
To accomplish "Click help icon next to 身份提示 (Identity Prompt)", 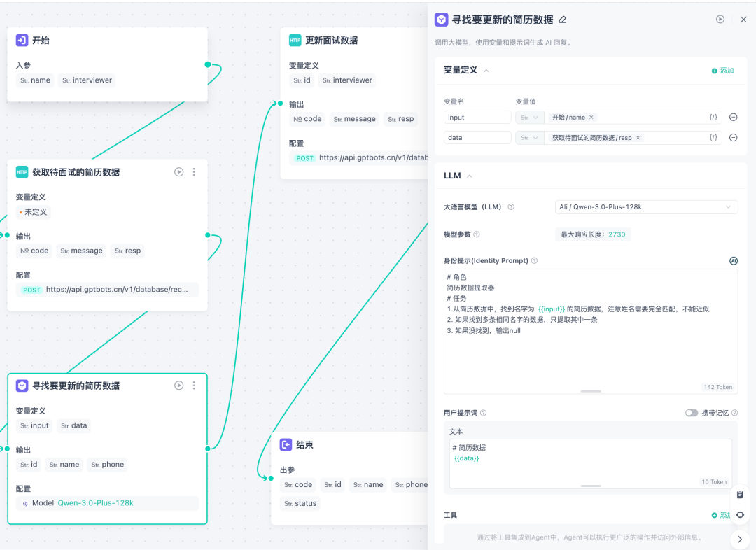I will tap(534, 261).
